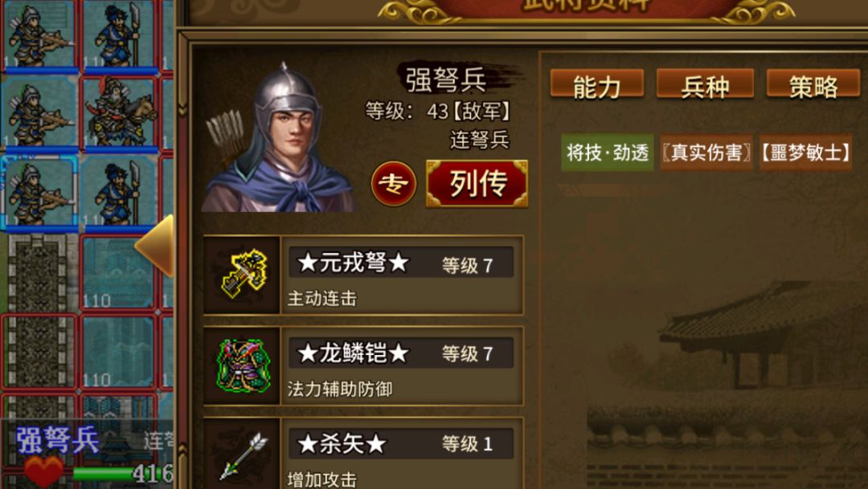Open the 策略 tab
The width and height of the screenshot is (868, 489).
pos(813,86)
